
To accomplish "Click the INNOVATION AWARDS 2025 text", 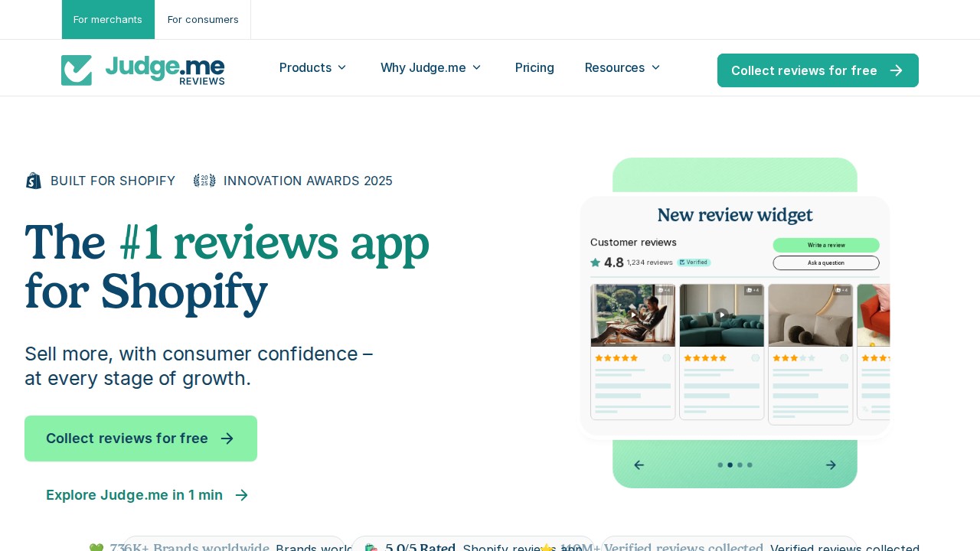I will point(308,181).
